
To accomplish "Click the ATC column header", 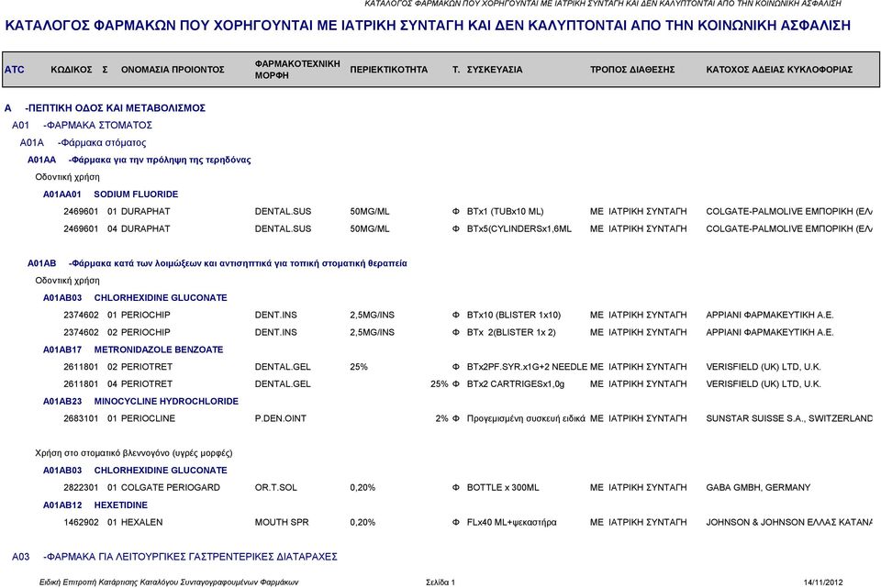I will 15,70.
